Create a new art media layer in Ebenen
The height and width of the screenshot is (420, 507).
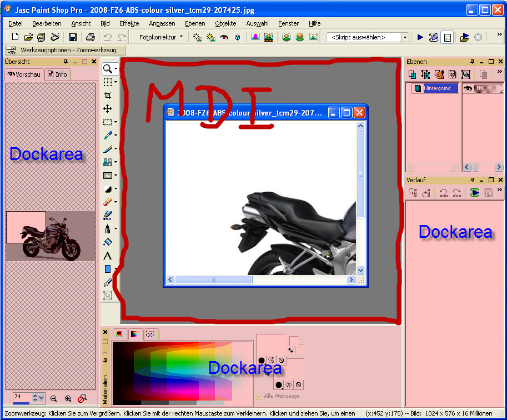tap(439, 74)
